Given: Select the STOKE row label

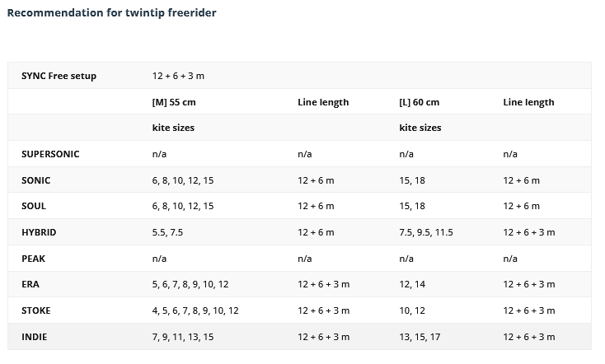Looking at the screenshot, I should pos(36,310).
